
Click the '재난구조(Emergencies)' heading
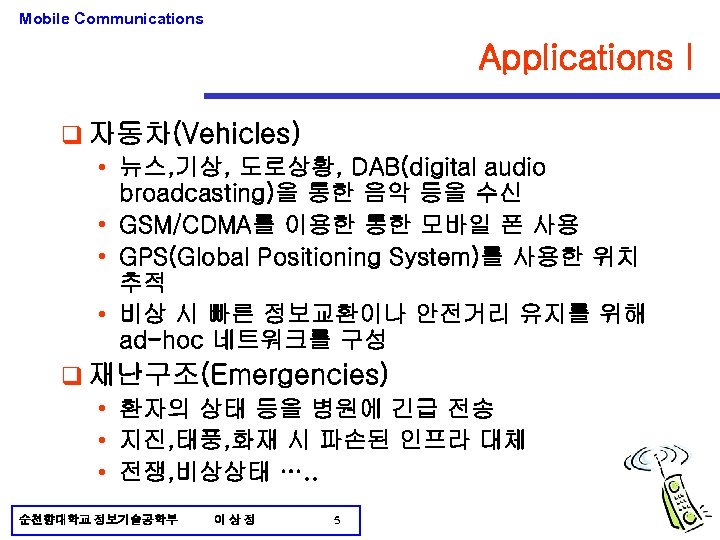pos(239,374)
